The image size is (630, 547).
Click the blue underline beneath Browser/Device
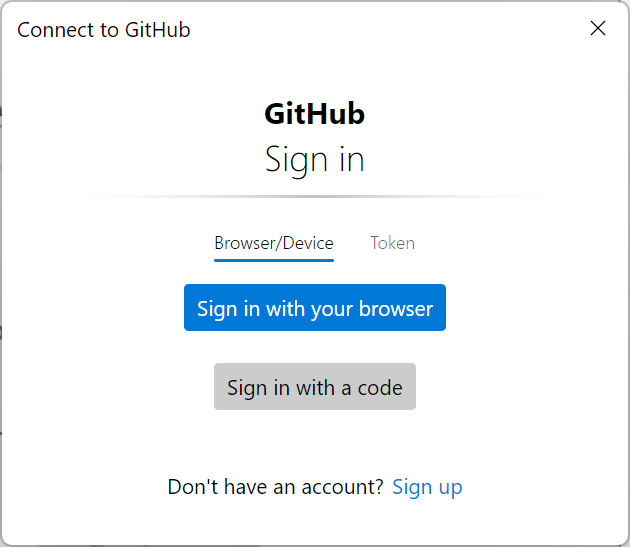tap(274, 260)
